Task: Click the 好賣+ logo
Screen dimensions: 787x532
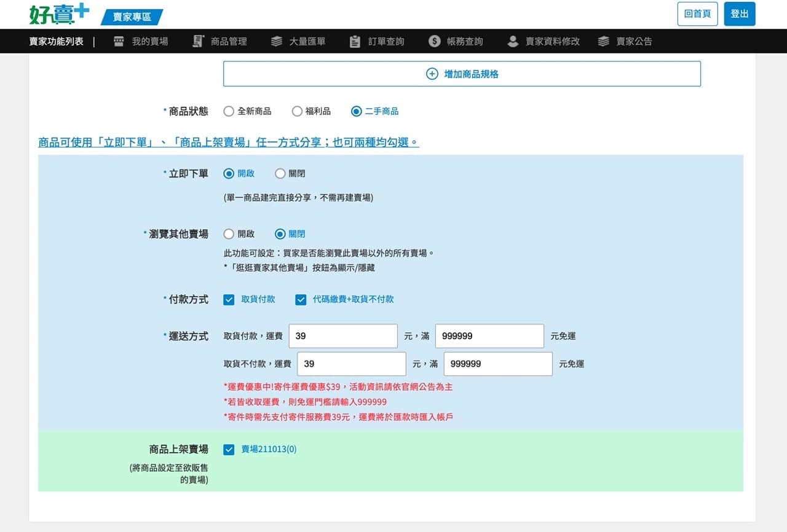Action: tap(59, 14)
